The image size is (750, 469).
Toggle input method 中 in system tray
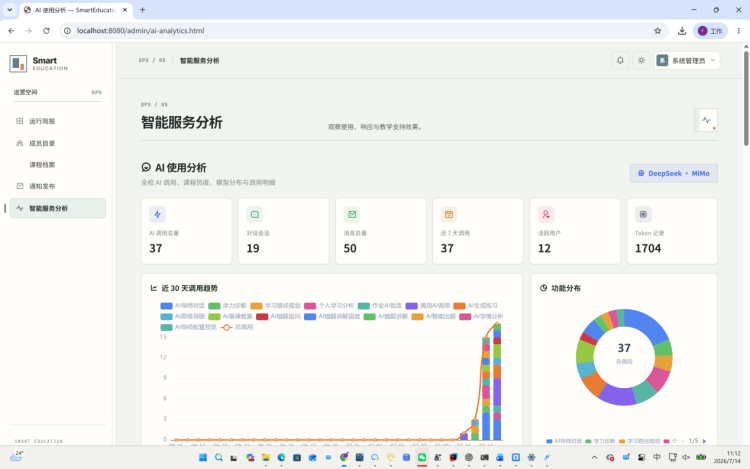point(657,458)
